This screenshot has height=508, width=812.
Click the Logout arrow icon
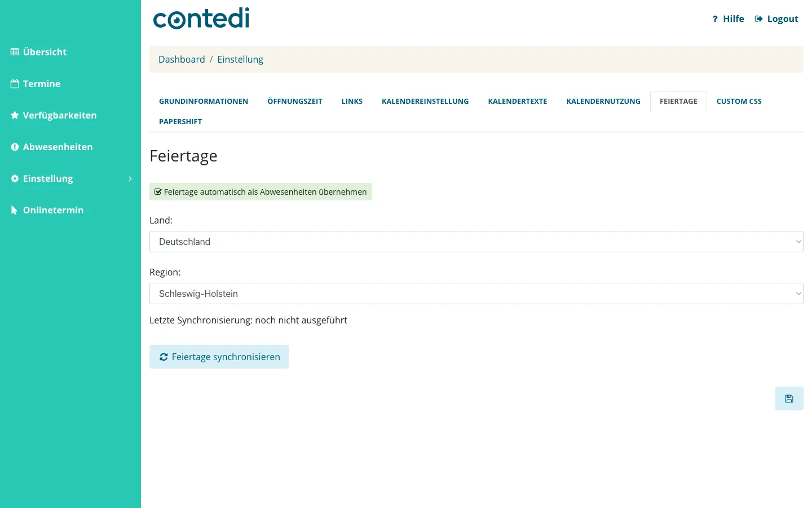pos(759,19)
